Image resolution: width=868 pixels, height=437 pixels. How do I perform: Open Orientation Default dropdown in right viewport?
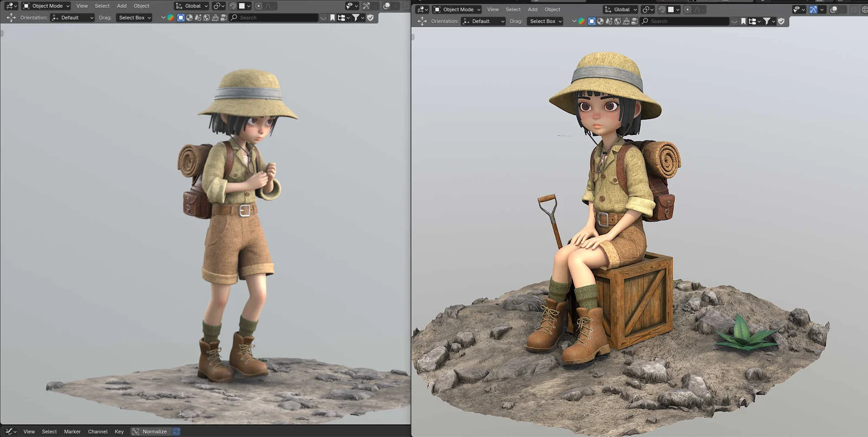click(x=483, y=21)
